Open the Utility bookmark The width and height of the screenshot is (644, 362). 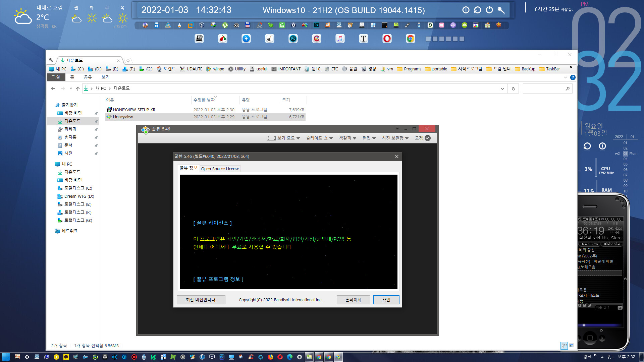coord(237,69)
